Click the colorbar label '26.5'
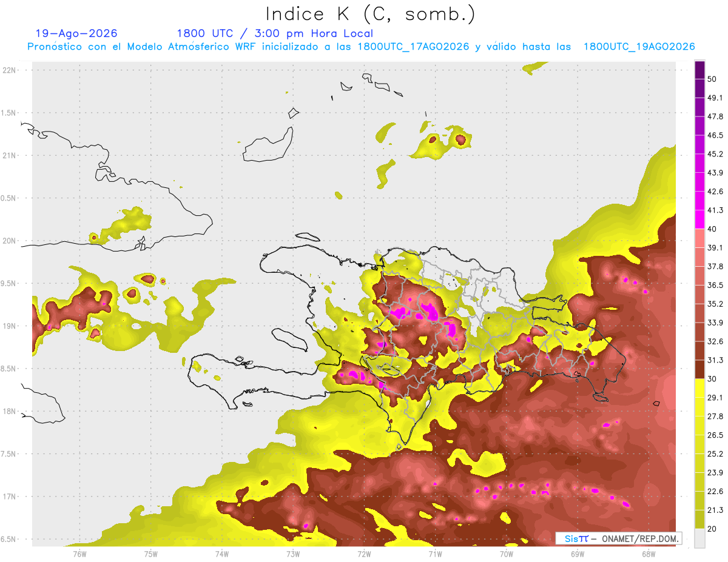Screen dimensions: 728x562 [x=715, y=435]
